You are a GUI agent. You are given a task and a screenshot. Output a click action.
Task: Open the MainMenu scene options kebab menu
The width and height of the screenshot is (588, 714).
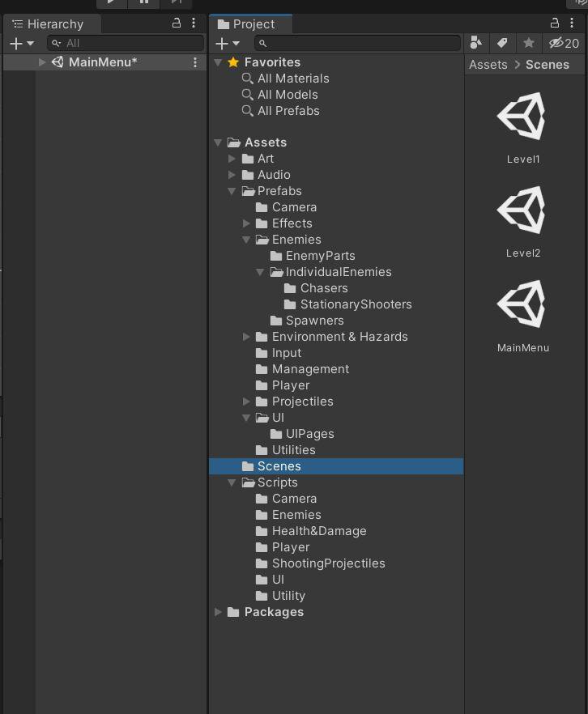[x=195, y=62]
